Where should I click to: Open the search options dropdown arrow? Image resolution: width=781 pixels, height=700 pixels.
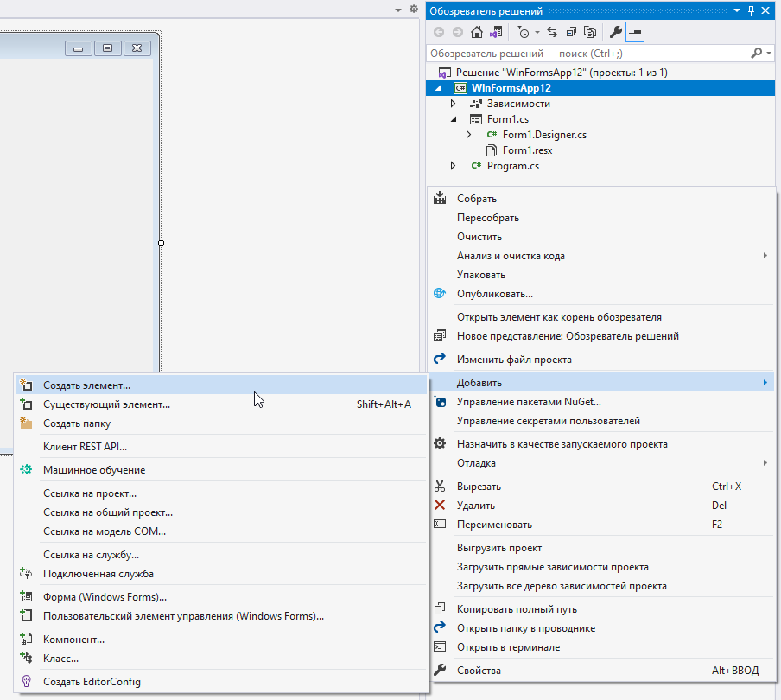point(770,54)
